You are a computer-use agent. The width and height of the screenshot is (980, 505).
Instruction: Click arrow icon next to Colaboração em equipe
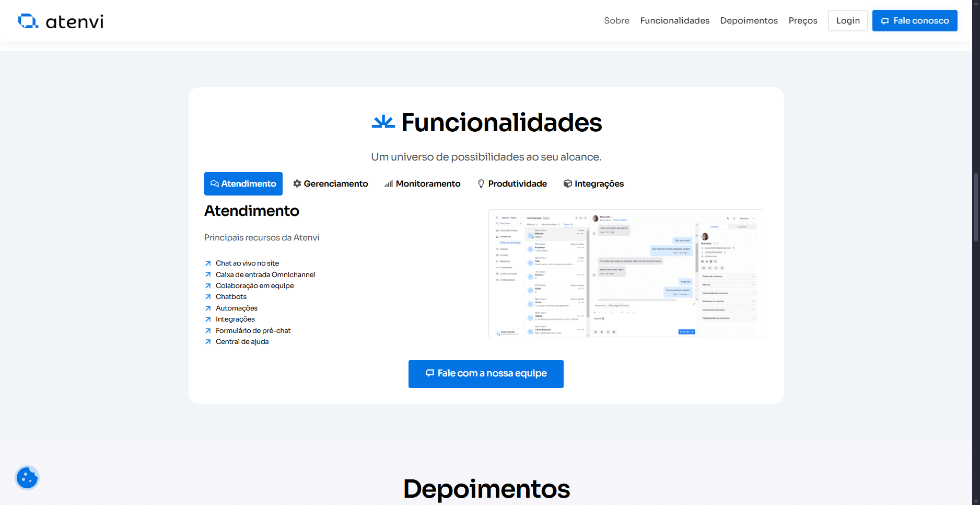tap(208, 286)
